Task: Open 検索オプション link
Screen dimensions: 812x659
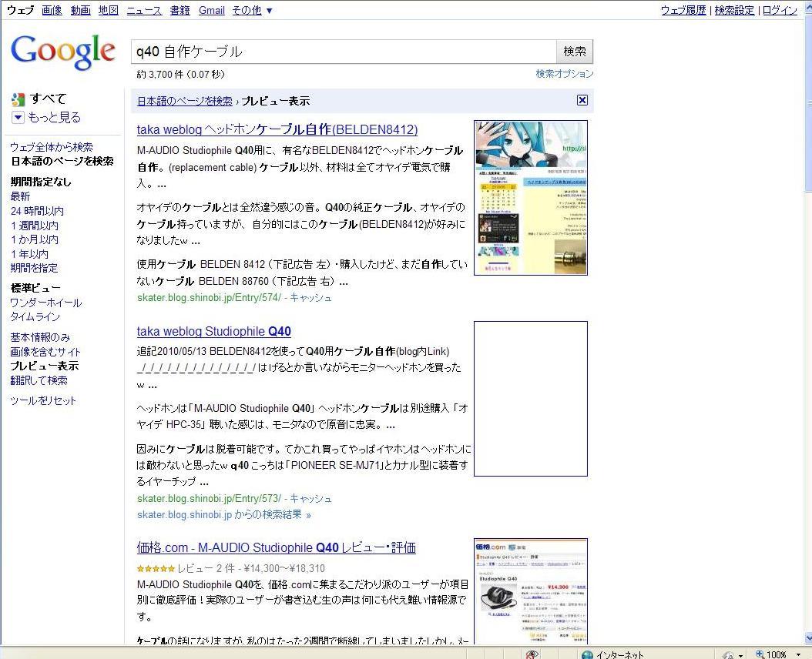Action: coord(565,73)
